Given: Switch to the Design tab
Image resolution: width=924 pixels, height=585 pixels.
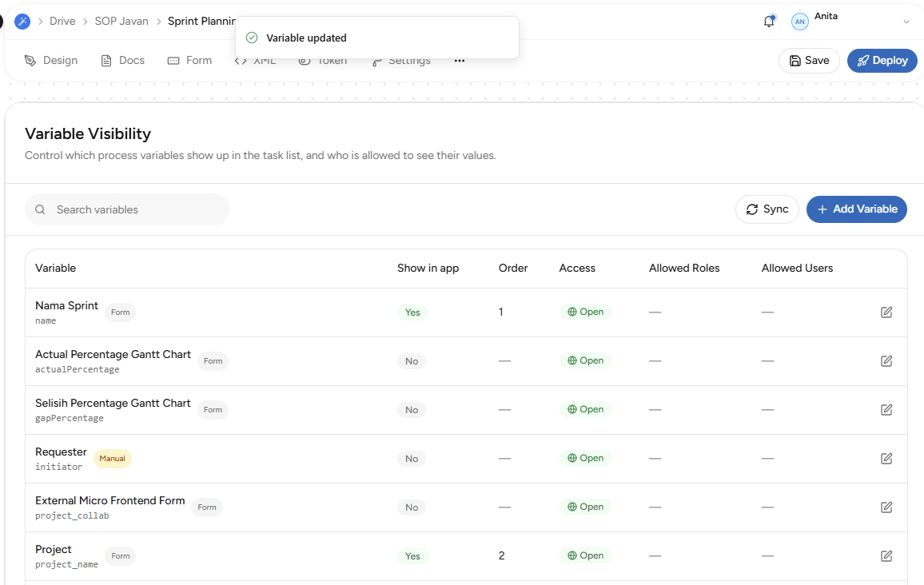Looking at the screenshot, I should pyautogui.click(x=51, y=61).
